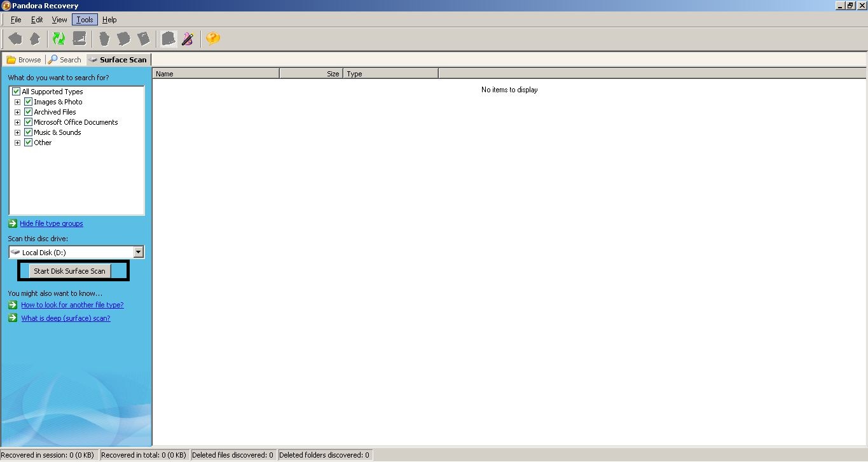Click Deleted folders discovered status entry
Screen dimensions: 868x462
(x=324, y=455)
